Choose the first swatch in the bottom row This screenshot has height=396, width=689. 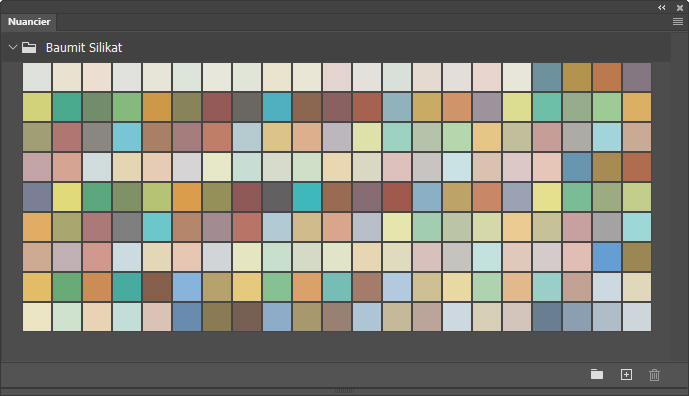tap(37, 317)
